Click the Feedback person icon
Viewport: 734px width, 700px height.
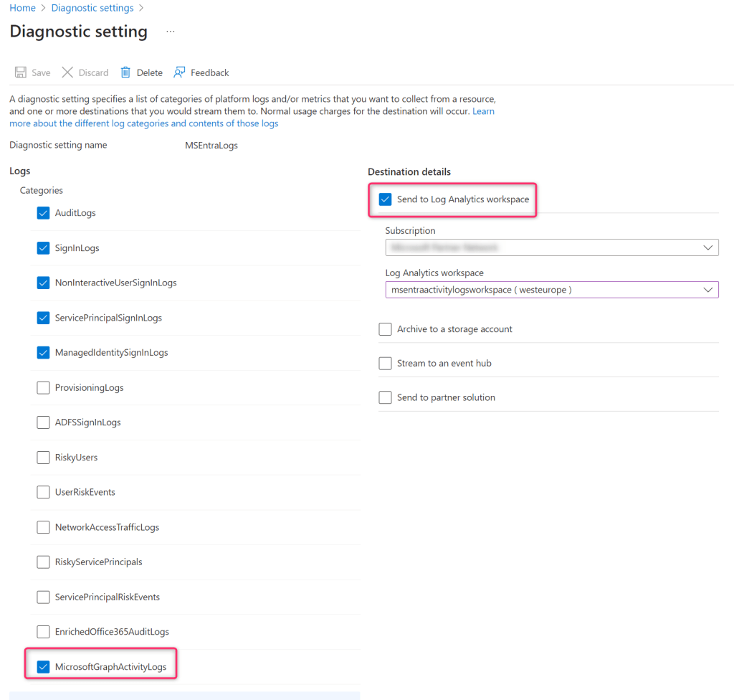(x=179, y=72)
